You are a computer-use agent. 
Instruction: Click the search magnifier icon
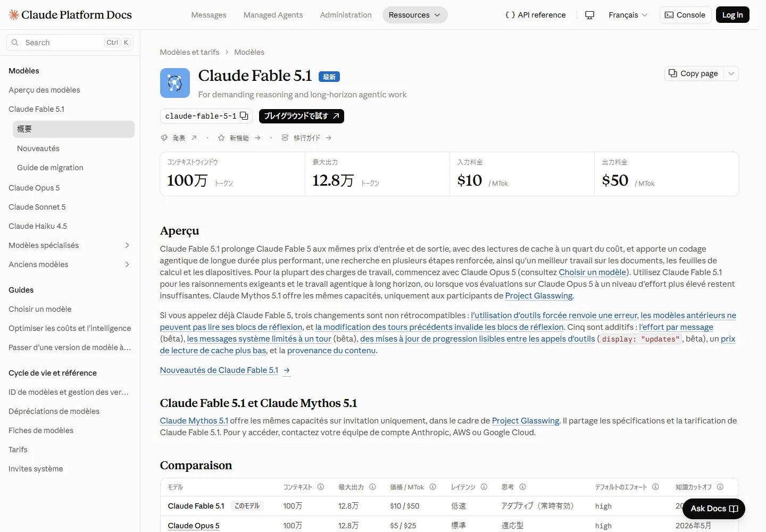(x=15, y=43)
